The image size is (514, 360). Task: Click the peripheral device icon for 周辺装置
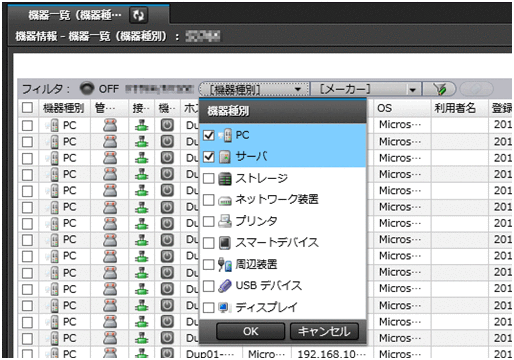tap(225, 265)
